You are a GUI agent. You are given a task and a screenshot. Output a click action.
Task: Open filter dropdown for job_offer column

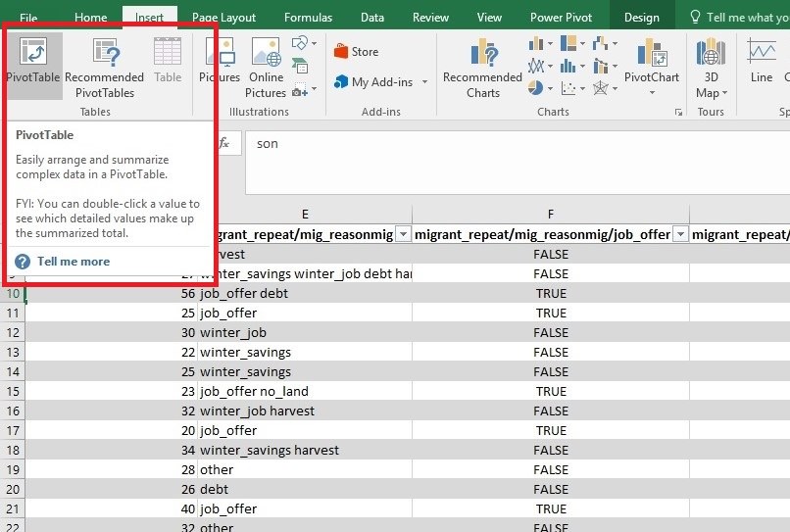(679, 234)
